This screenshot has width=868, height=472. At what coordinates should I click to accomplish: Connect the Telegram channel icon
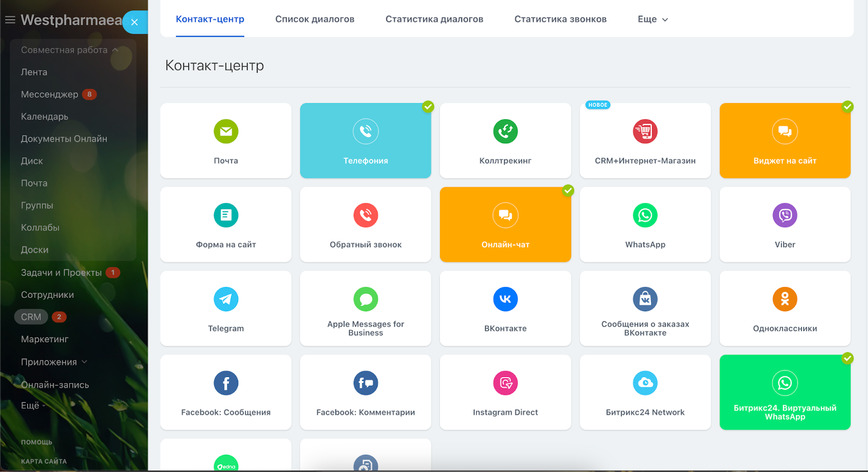coord(226,299)
